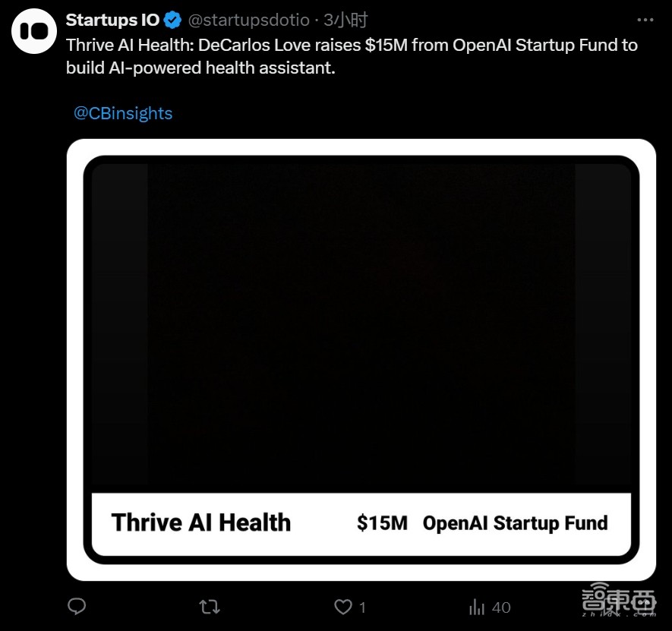Image resolution: width=672 pixels, height=631 pixels.
Task: Open the reply composer via the comment icon
Action: click(77, 607)
